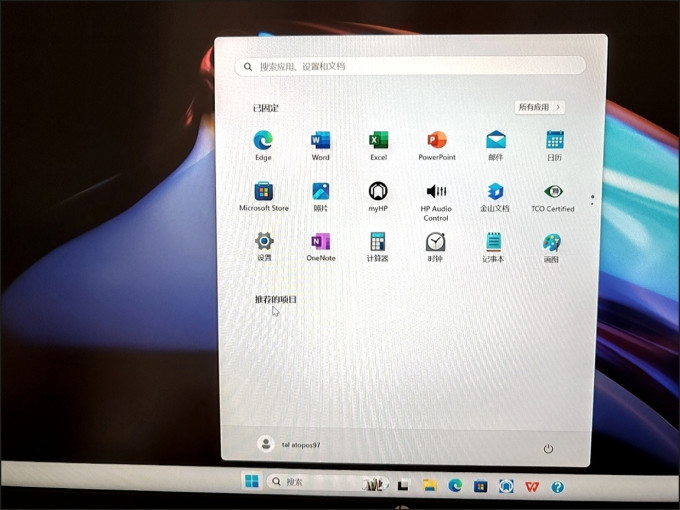Open the 金山文档 app

tap(495, 196)
